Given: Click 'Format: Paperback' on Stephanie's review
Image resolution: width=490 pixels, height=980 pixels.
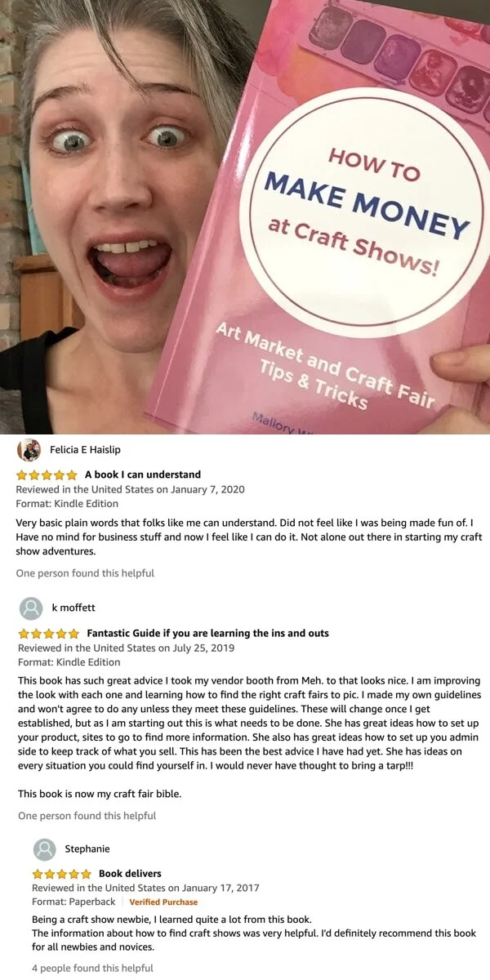Looking at the screenshot, I should coord(73,902).
